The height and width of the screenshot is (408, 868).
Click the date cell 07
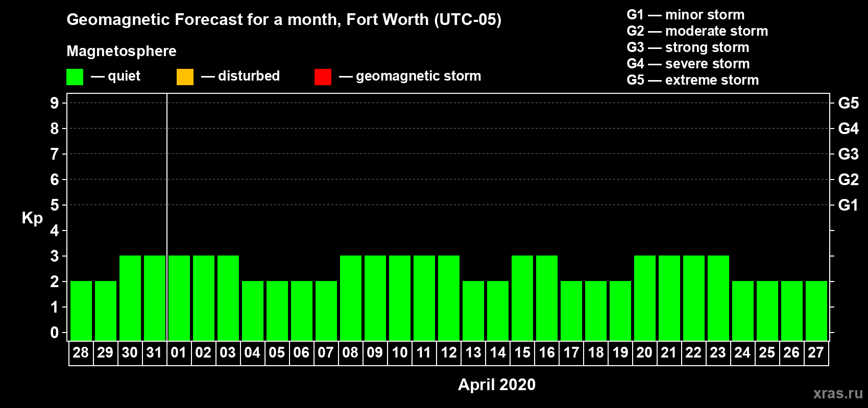point(326,353)
